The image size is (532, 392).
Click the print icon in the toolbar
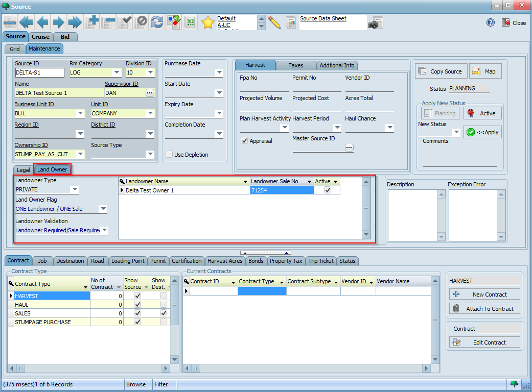pos(10,22)
